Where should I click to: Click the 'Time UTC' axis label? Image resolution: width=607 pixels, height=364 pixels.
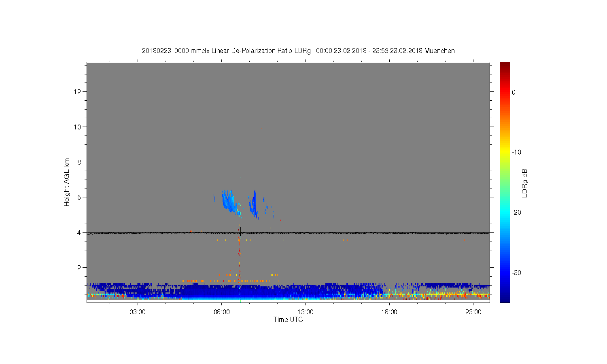pos(288,320)
